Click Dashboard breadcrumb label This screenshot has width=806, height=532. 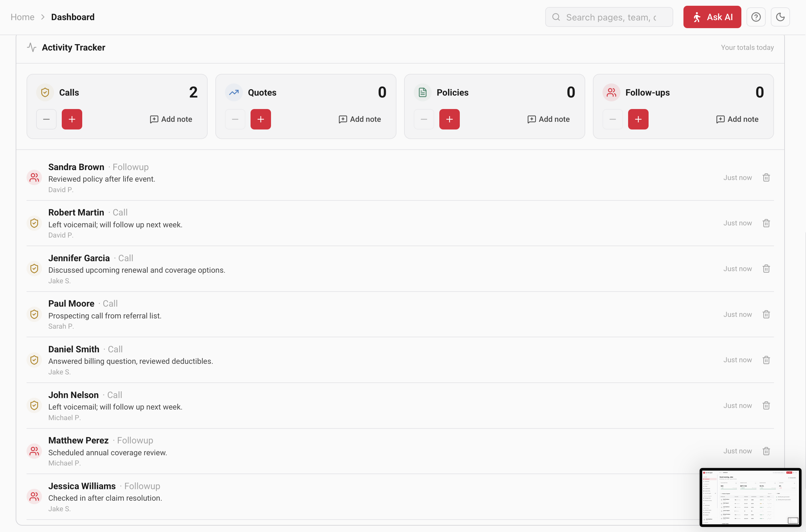click(x=73, y=17)
